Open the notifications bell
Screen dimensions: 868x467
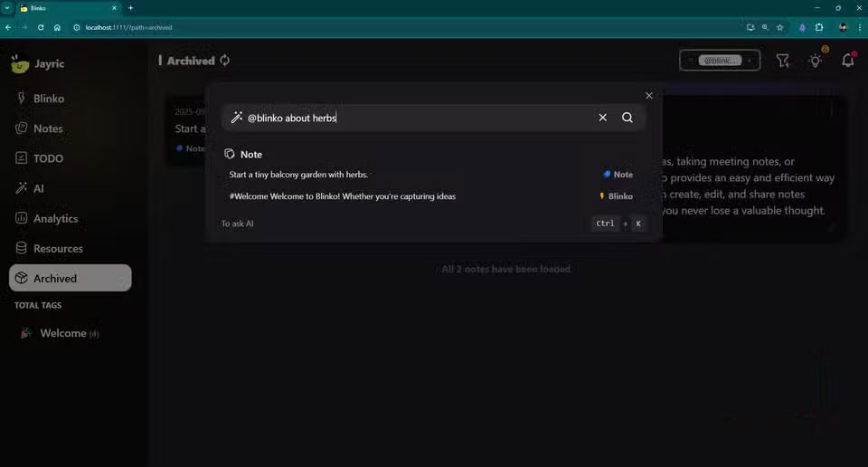(x=847, y=61)
